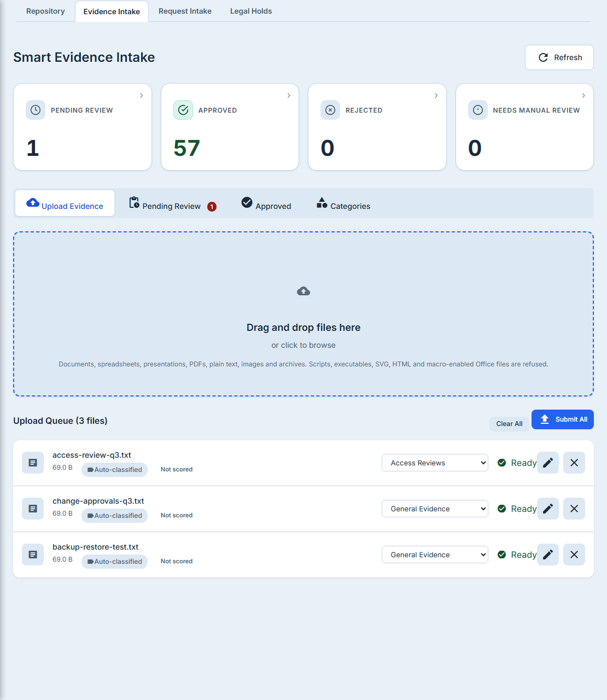Open the Request Intake tab

185,11
